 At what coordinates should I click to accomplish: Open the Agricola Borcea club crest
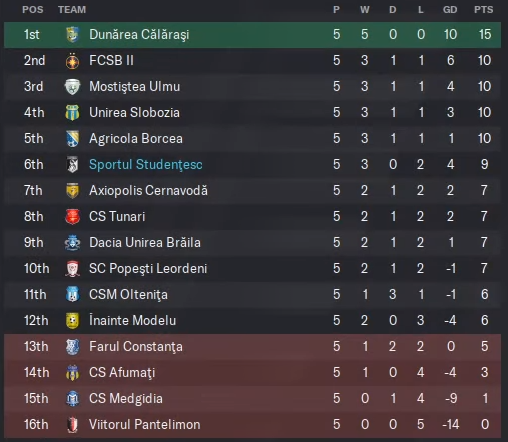(x=72, y=139)
